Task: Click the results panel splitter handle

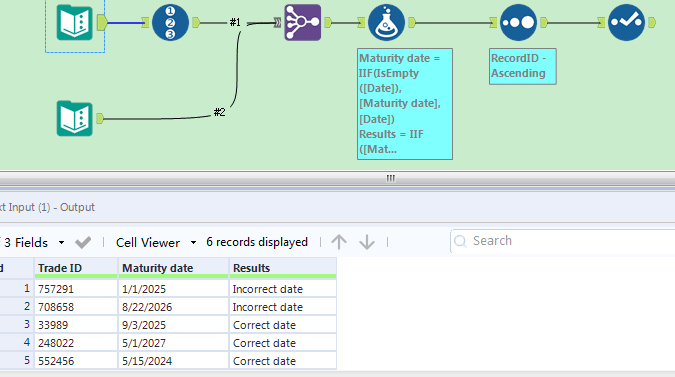Action: pyautogui.click(x=390, y=178)
